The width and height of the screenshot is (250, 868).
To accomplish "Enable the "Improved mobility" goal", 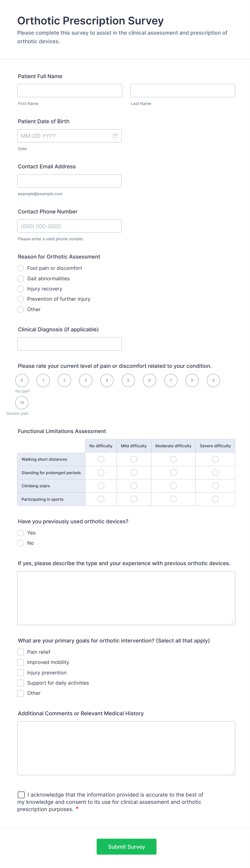I will click(x=20, y=662).
